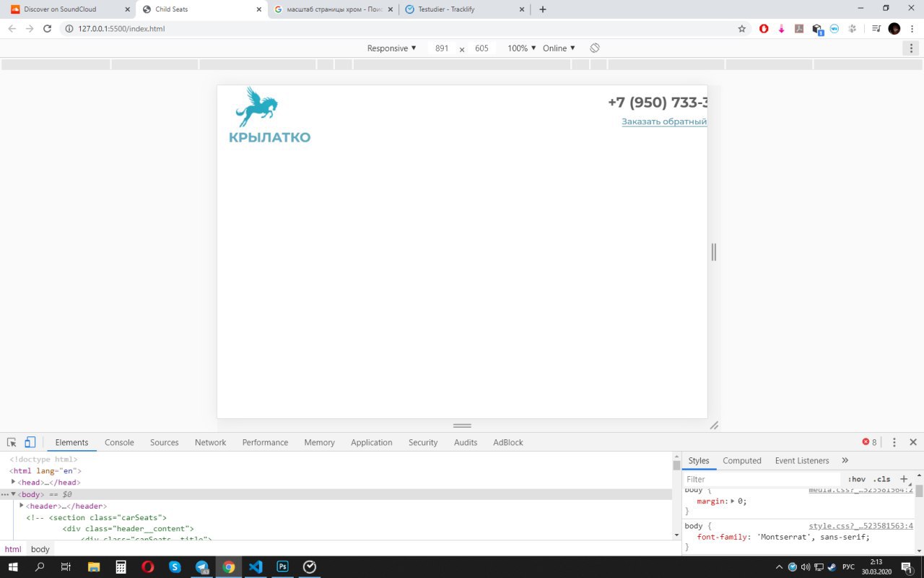Viewport: 924px width, 578px height.
Task: Click the html breadcrumb at bottom
Action: (x=13, y=549)
